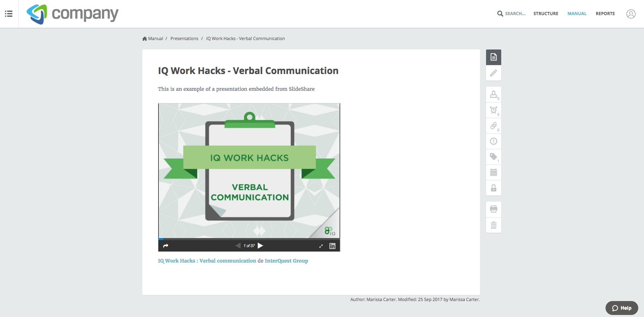Open the Reports menu item
Image resolution: width=644 pixels, height=317 pixels.
(x=605, y=13)
